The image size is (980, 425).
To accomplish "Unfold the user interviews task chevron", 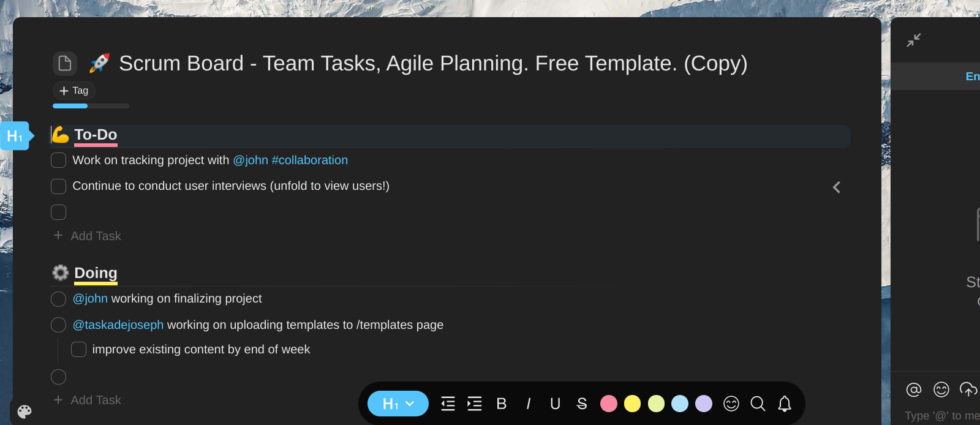I will coord(837,187).
